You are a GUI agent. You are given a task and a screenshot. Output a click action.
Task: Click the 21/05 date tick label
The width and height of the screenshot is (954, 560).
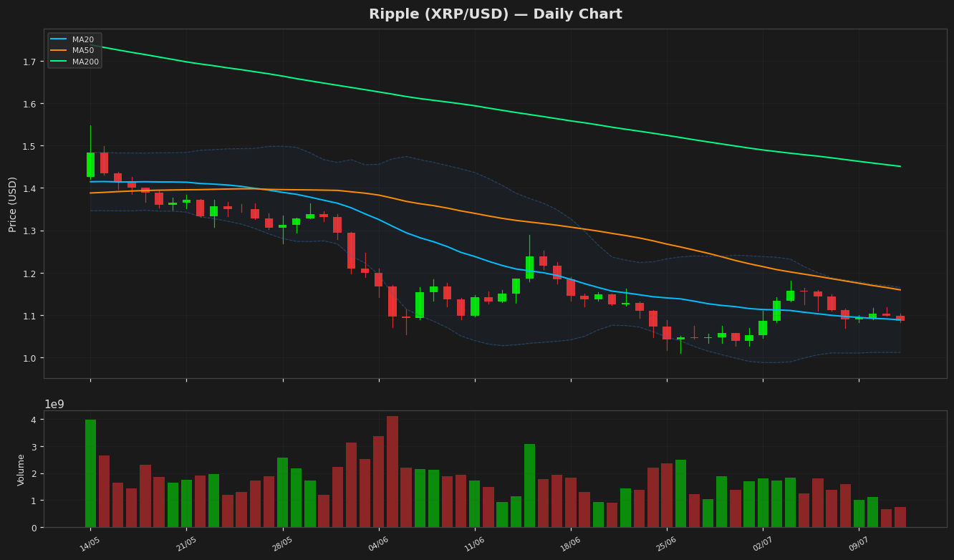tap(185, 544)
